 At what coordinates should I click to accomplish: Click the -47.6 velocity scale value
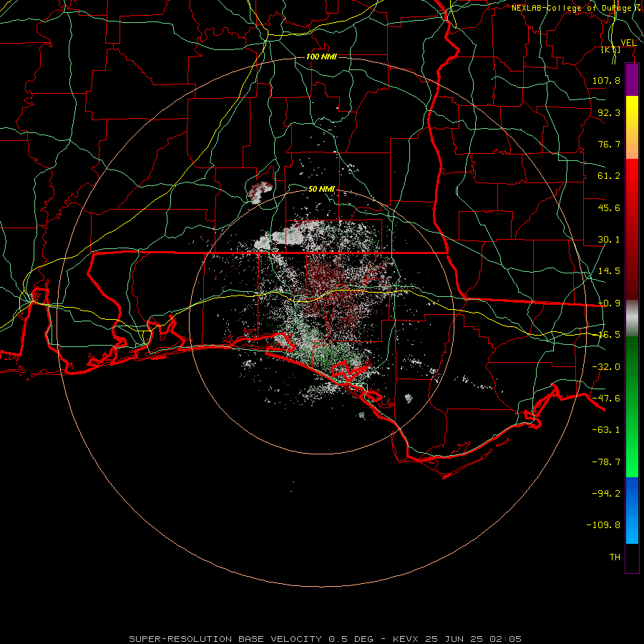pos(606,399)
